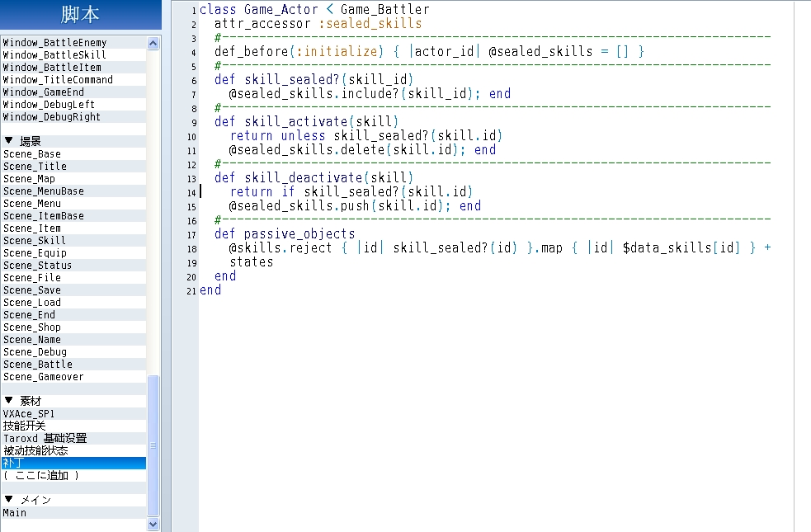Screen dimensions: 811x532
Task: Select the Scene_Skill script
Action: [x=74, y=240]
